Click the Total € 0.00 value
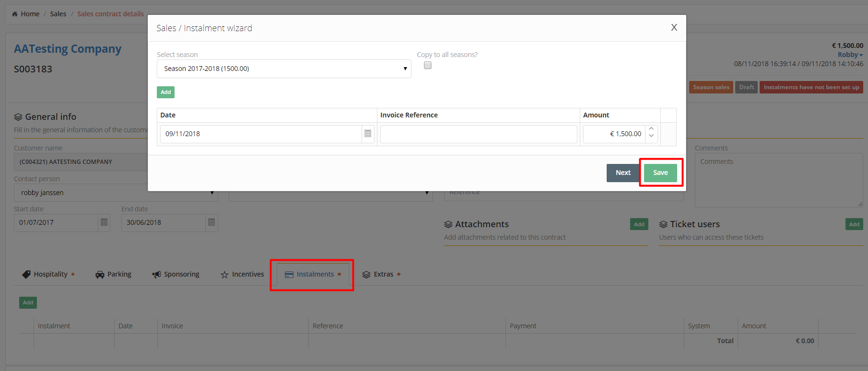The image size is (868, 371). coord(805,341)
